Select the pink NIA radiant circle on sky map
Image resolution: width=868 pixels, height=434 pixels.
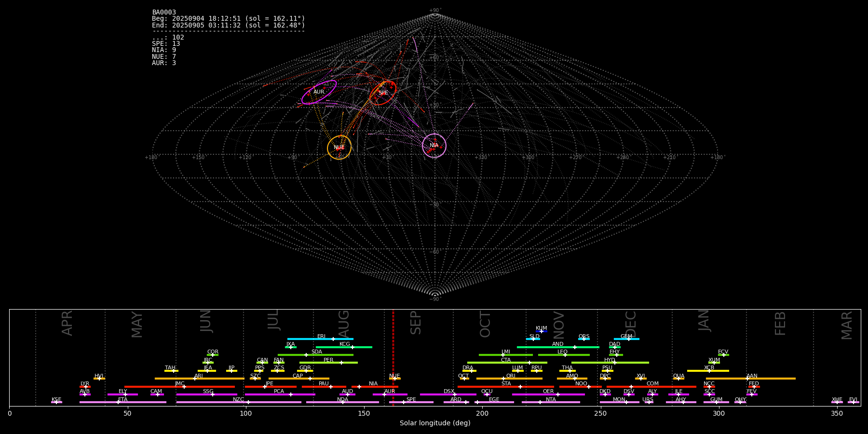pos(434,145)
